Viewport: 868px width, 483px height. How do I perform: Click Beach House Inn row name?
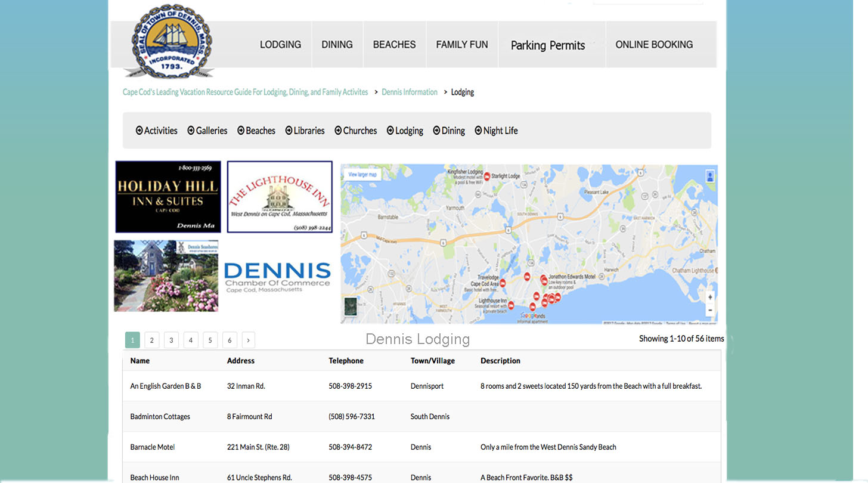(x=155, y=478)
